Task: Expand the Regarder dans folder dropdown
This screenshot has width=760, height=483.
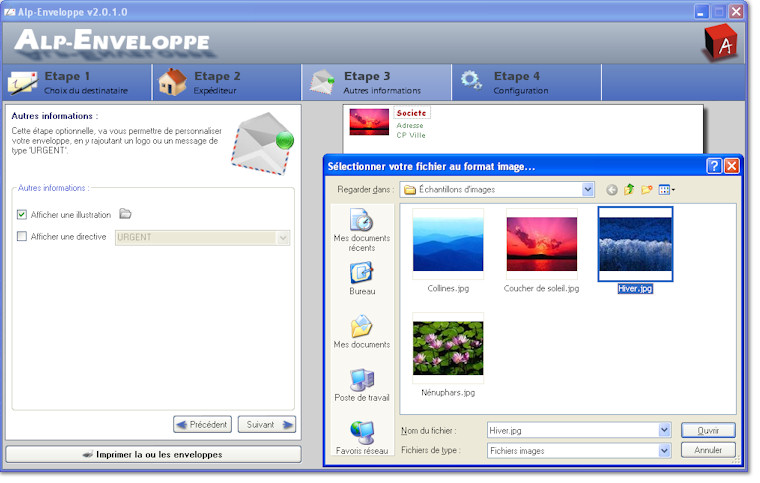Action: pos(587,189)
